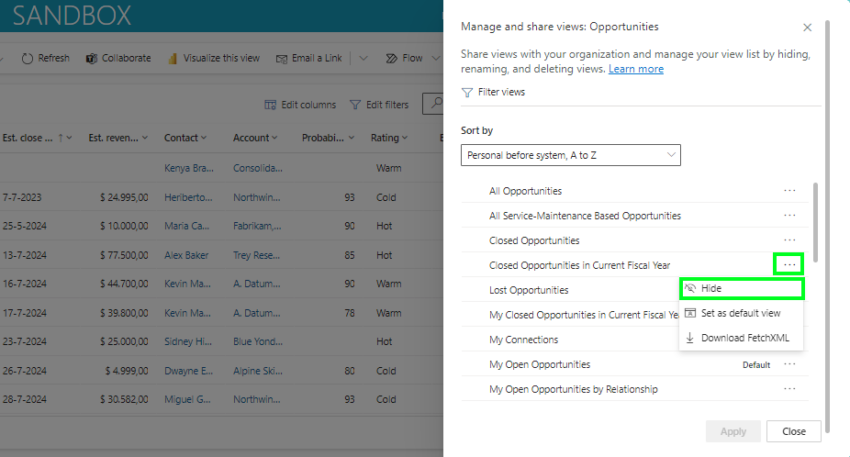The width and height of the screenshot is (850, 457).
Task: Open more options for All Opportunities
Action: coord(789,191)
